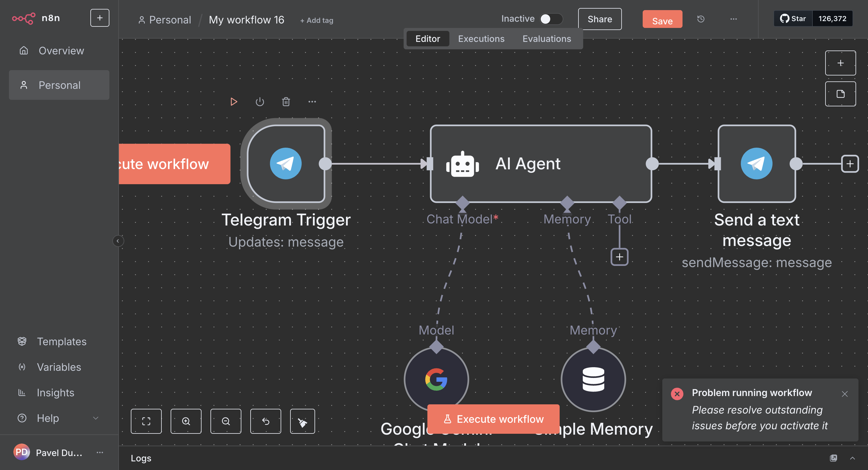Viewport: 868px width, 470px height.
Task: Open the Simple Memory node icon
Action: [593, 379]
